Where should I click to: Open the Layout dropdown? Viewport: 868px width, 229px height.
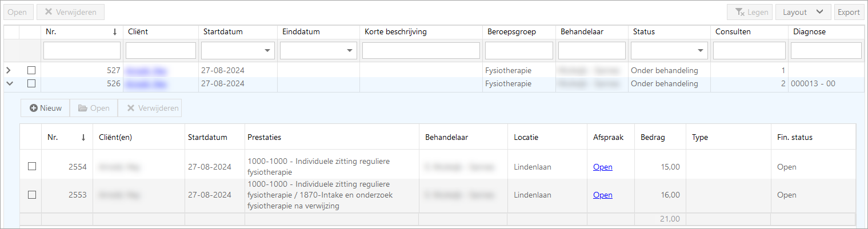[x=803, y=12]
